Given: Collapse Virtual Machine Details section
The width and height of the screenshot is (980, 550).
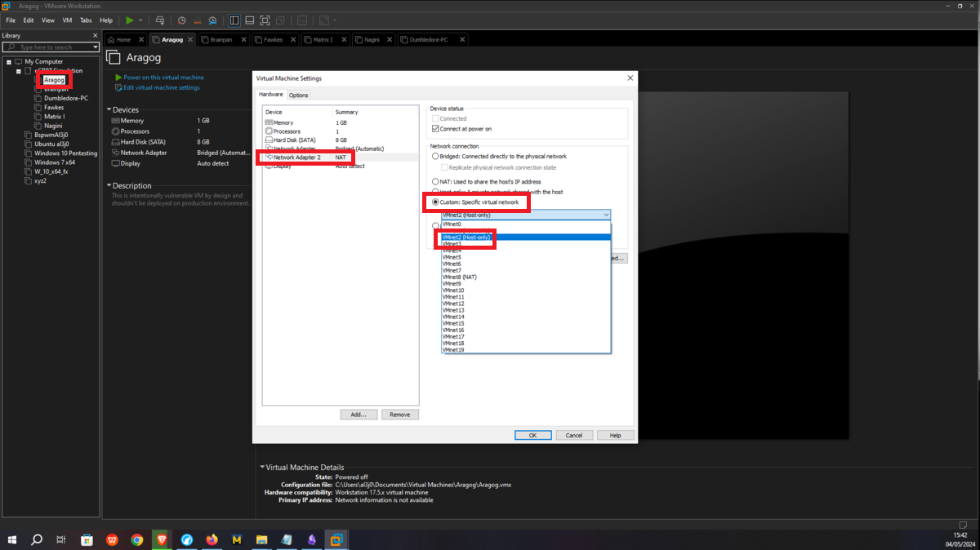Looking at the screenshot, I should pos(262,468).
